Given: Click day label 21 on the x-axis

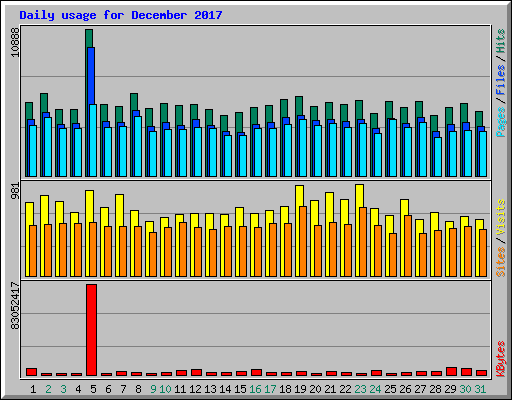Looking at the screenshot, I should [x=330, y=389].
